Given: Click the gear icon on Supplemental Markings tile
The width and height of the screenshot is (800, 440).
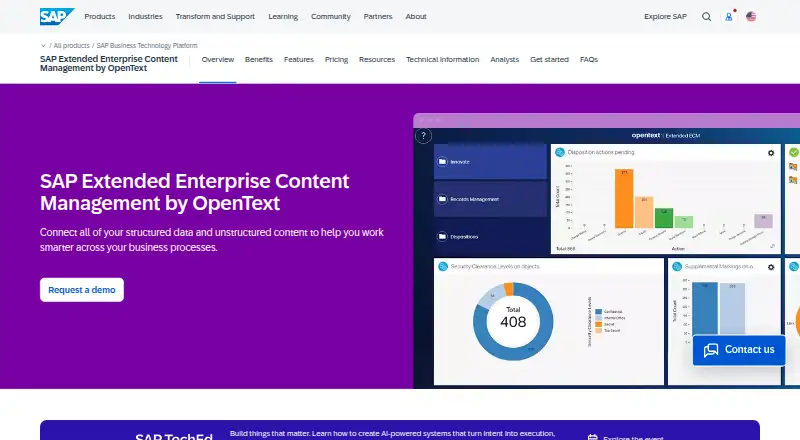Looking at the screenshot, I should click(771, 267).
